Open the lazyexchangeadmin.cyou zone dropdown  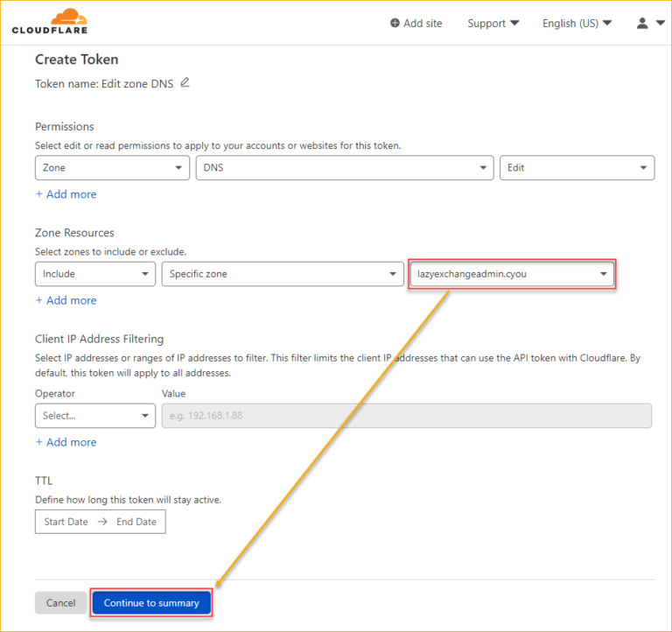click(512, 274)
